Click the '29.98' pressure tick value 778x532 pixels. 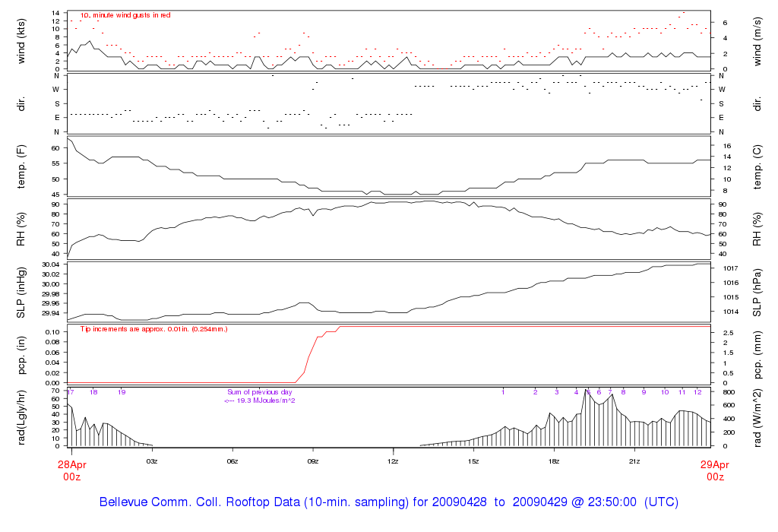click(x=51, y=294)
